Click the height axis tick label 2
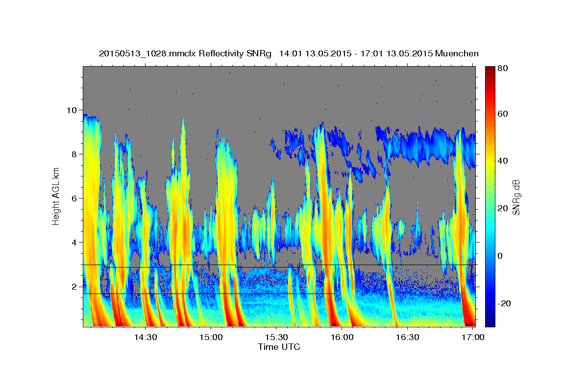This screenshot has width=588, height=392. coord(74,287)
